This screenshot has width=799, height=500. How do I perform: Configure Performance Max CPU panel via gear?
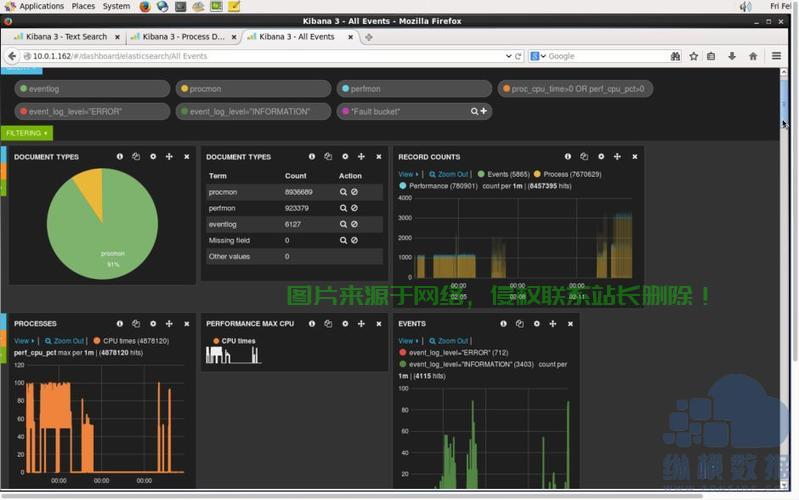pos(345,324)
